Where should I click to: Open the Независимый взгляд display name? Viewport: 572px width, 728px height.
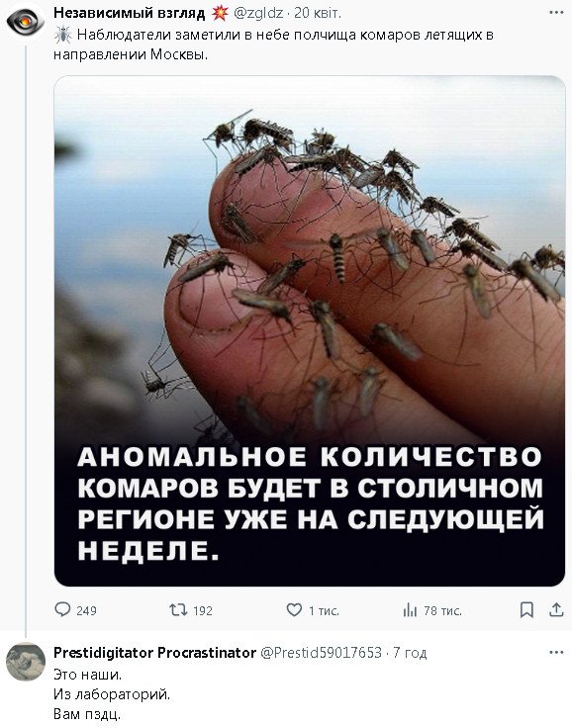click(x=130, y=13)
